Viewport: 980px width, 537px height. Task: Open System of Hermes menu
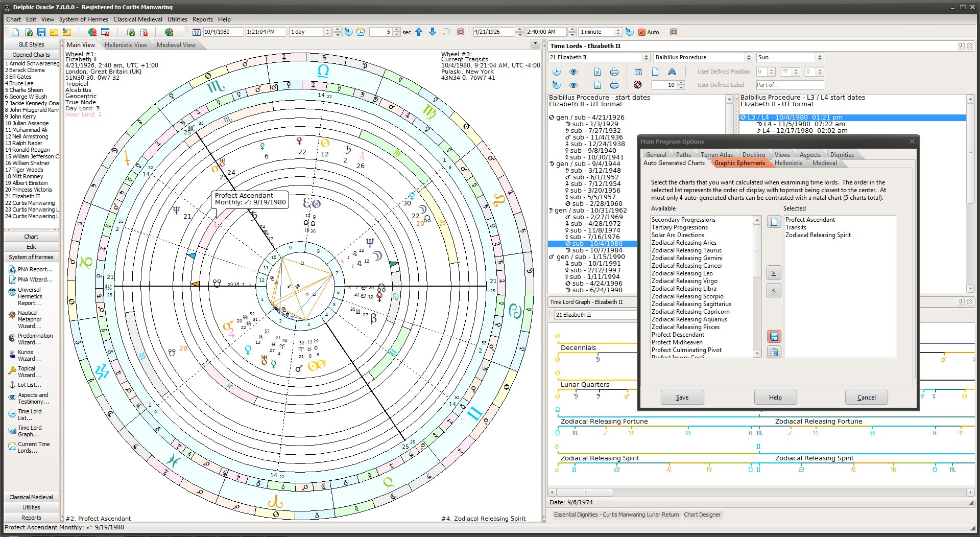[84, 19]
